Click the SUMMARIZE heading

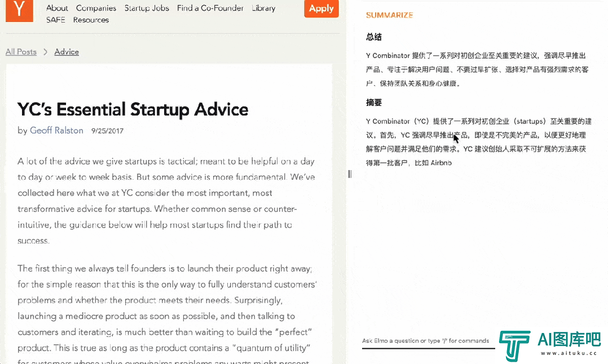coord(389,15)
